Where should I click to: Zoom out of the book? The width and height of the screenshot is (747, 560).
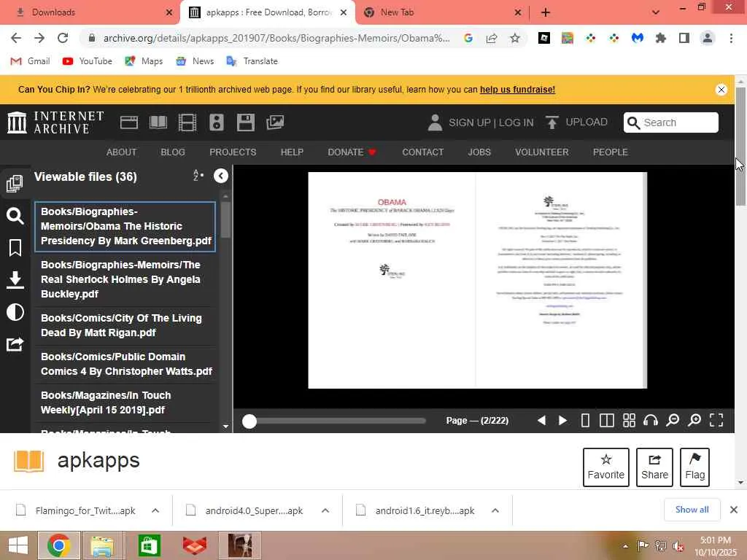click(672, 421)
